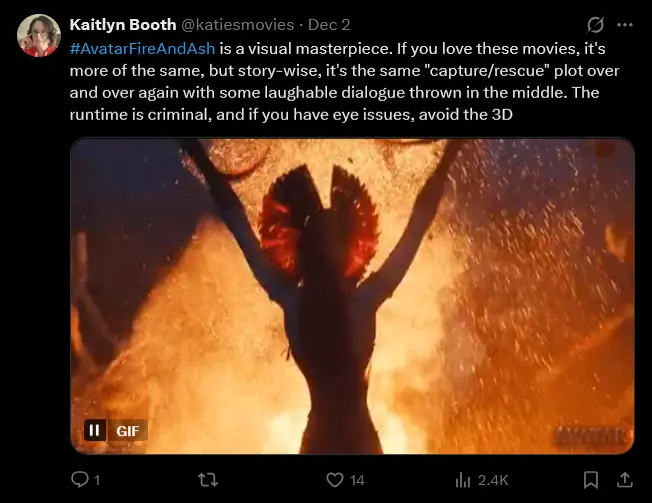Share the post via share icon
The image size is (652, 503).
tap(625, 480)
